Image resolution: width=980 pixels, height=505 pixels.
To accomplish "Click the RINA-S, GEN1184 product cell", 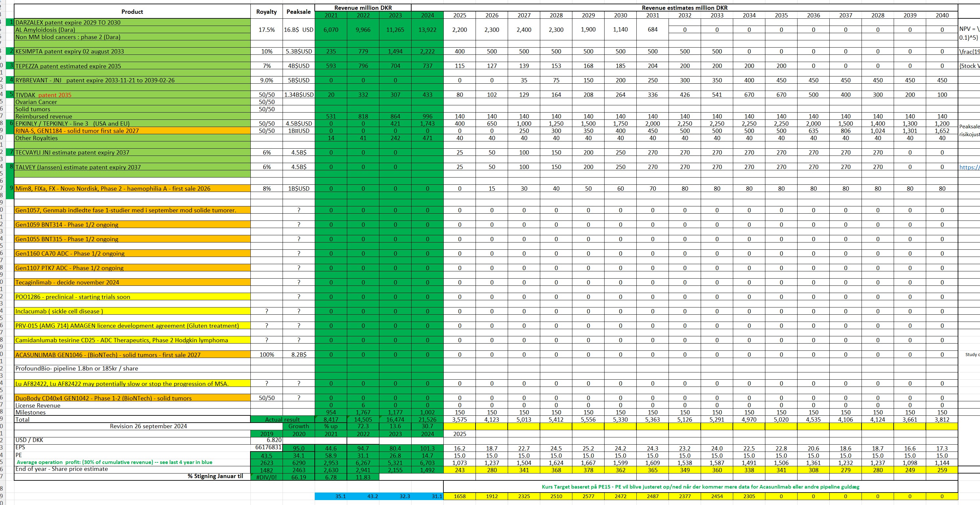I will click(132, 131).
